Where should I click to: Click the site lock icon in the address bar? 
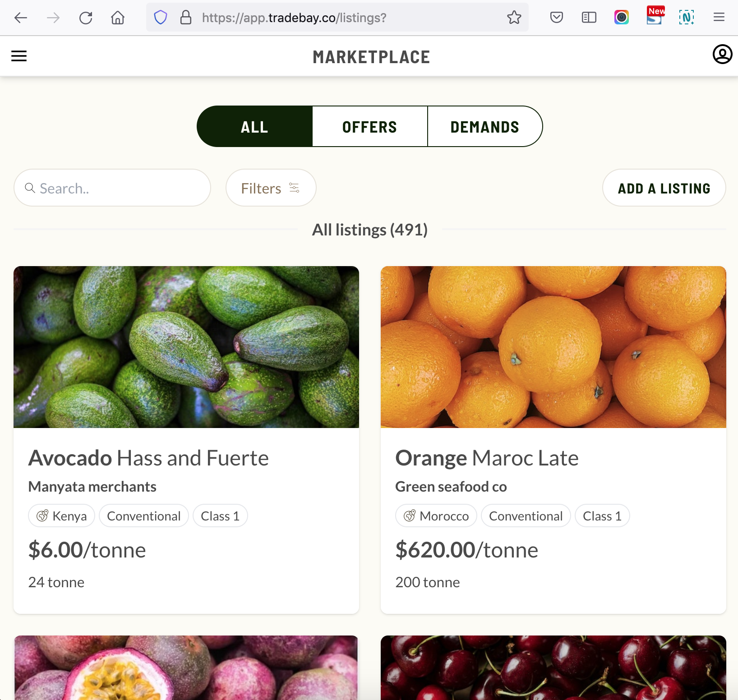[x=186, y=18]
